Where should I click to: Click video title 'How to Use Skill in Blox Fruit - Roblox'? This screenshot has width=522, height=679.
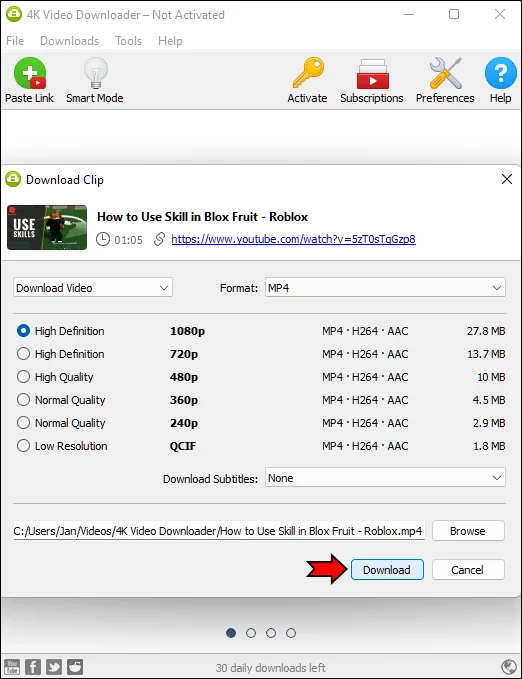coord(202,217)
